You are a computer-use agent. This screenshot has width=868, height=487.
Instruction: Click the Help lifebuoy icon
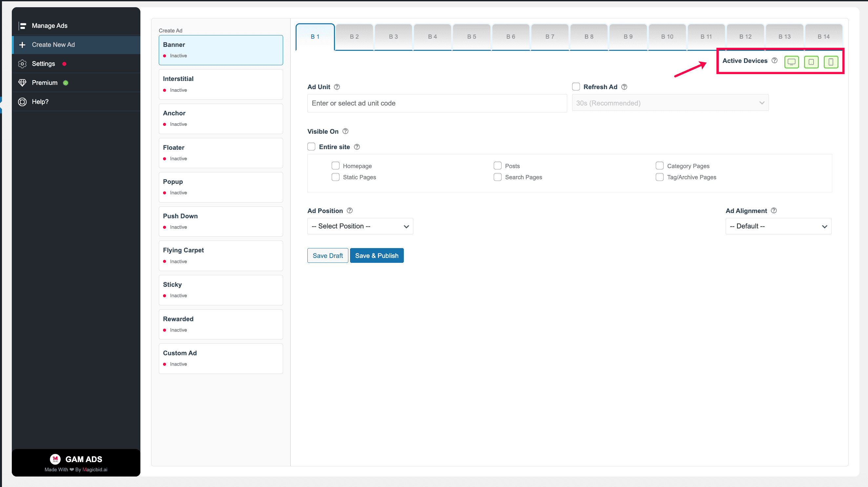(22, 102)
